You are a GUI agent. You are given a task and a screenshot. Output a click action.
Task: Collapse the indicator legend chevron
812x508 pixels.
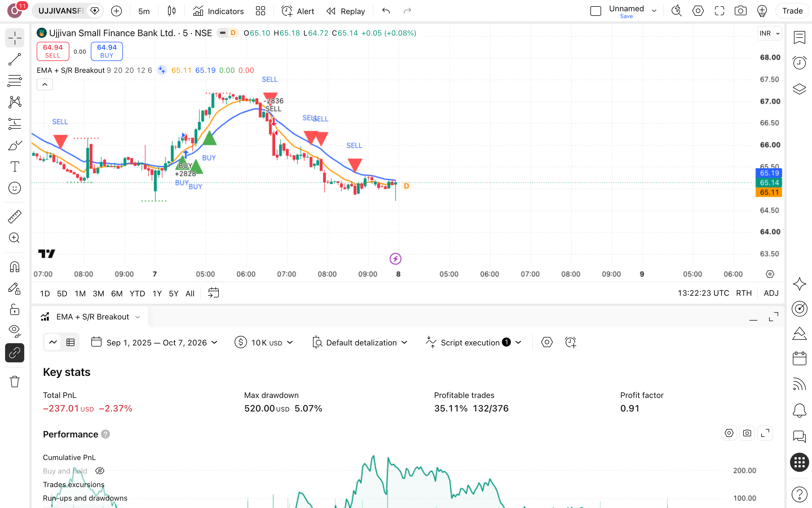(45, 84)
